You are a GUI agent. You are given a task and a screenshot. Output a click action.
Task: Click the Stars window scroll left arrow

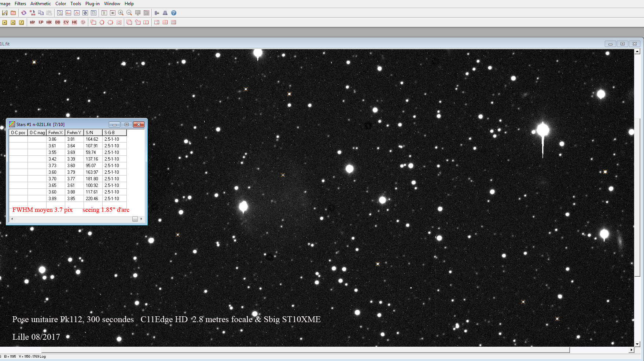(x=12, y=219)
